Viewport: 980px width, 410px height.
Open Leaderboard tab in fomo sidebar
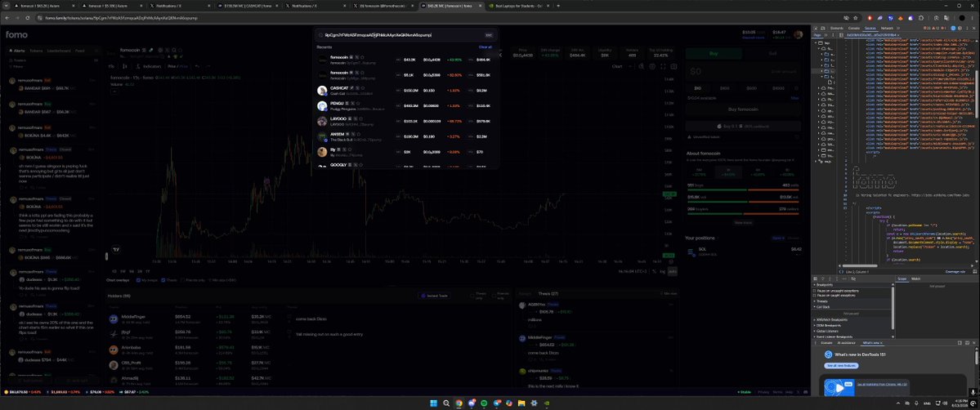click(59, 51)
